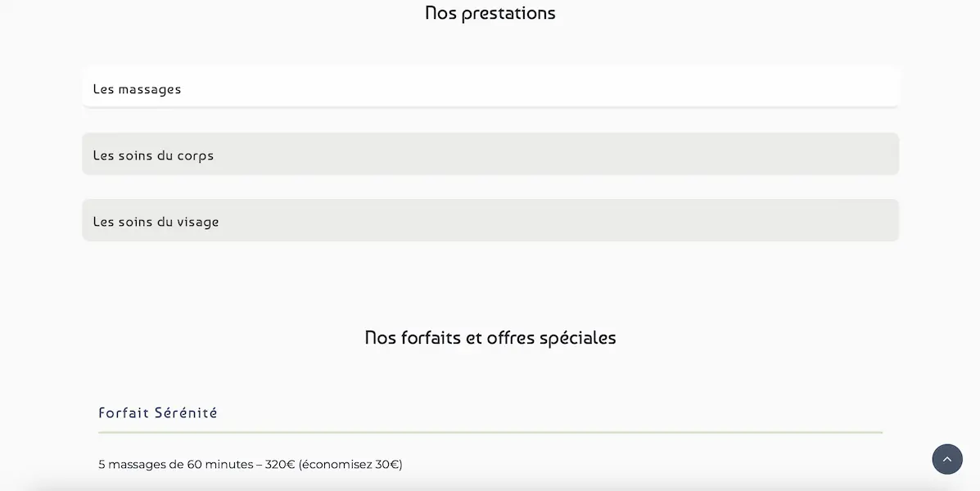Click the scroll-to-top arrow button

pos(946,459)
